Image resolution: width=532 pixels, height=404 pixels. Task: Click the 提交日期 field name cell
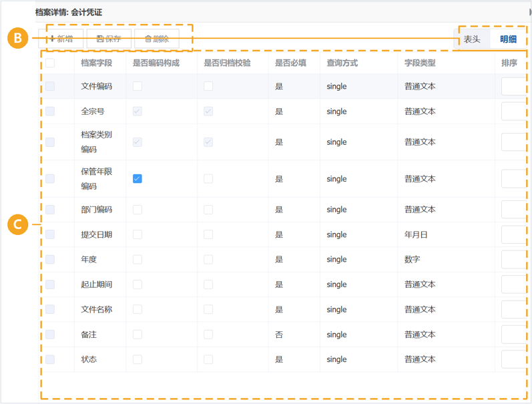click(x=97, y=234)
